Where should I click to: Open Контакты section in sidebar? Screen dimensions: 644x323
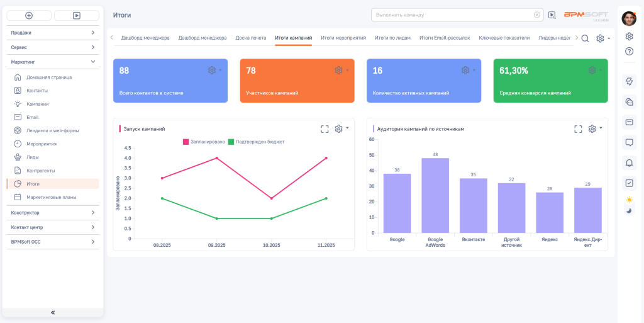click(x=53, y=91)
